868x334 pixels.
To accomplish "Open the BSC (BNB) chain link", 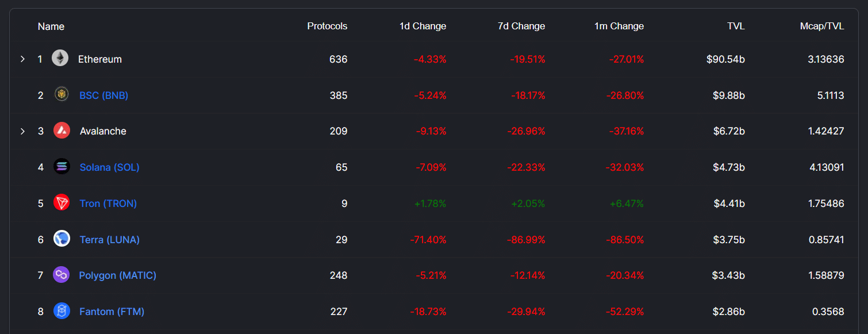I will (x=103, y=95).
